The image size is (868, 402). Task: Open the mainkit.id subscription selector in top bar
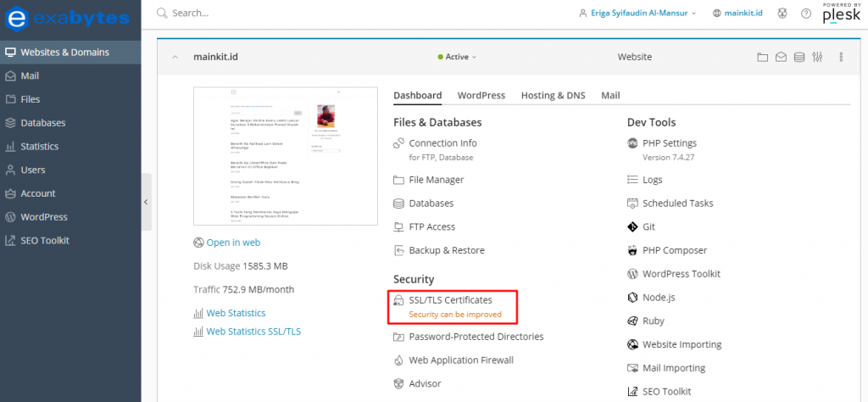click(x=738, y=14)
